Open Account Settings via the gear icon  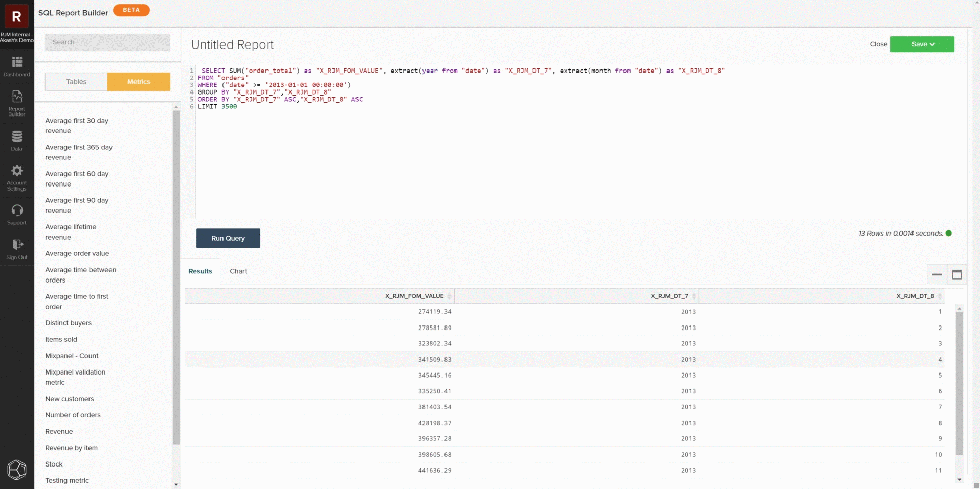[16, 176]
